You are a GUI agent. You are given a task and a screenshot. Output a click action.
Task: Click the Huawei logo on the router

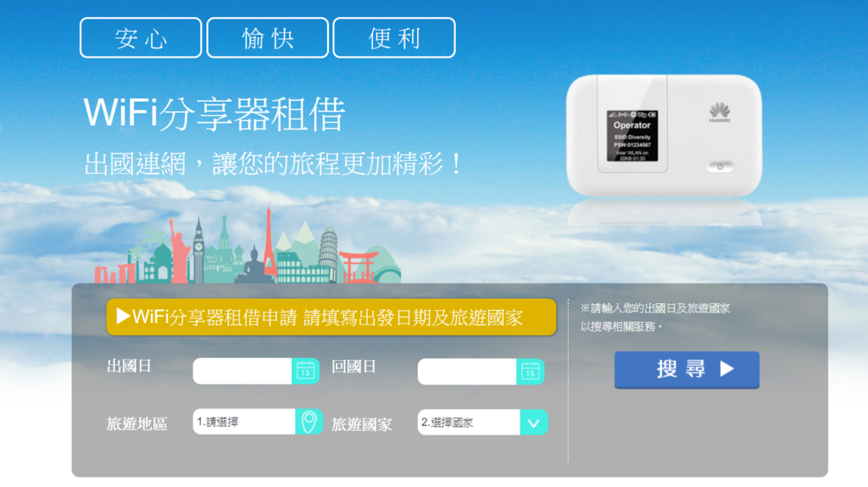tap(719, 113)
